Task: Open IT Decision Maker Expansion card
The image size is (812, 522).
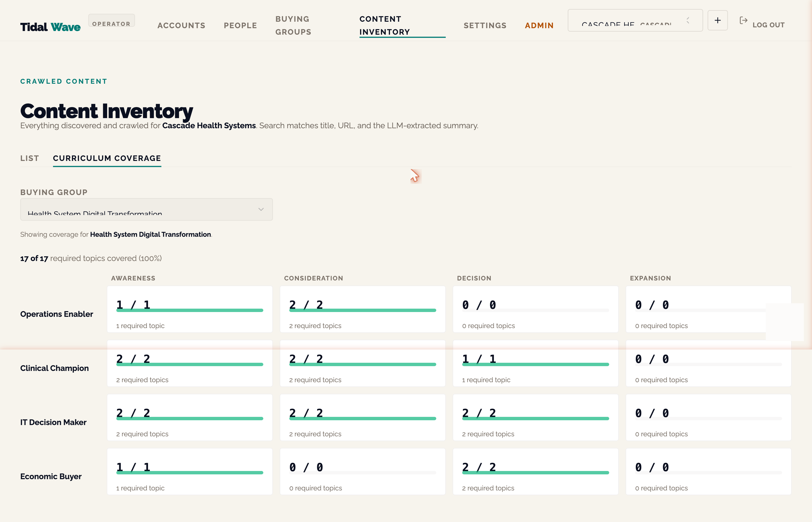Action: point(708,417)
